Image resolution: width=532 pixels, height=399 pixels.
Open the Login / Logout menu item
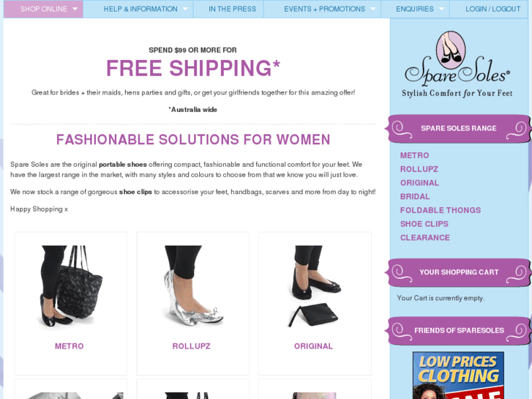click(x=492, y=9)
